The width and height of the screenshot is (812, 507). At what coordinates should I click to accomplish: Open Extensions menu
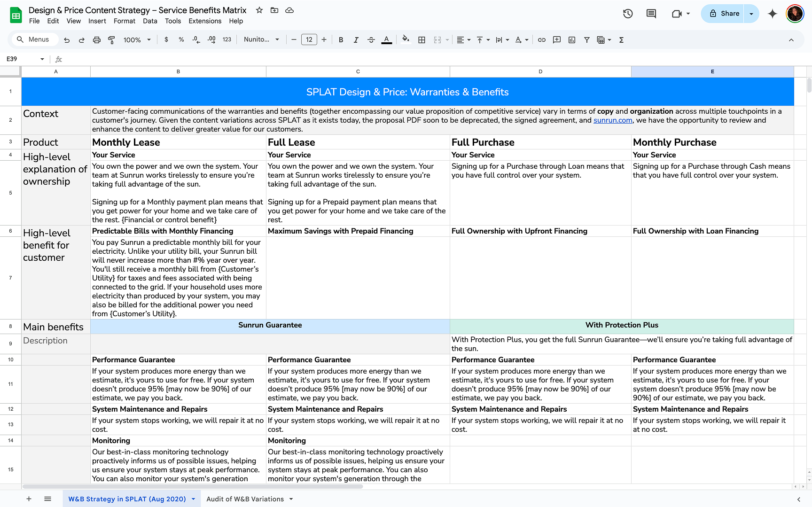pos(205,21)
